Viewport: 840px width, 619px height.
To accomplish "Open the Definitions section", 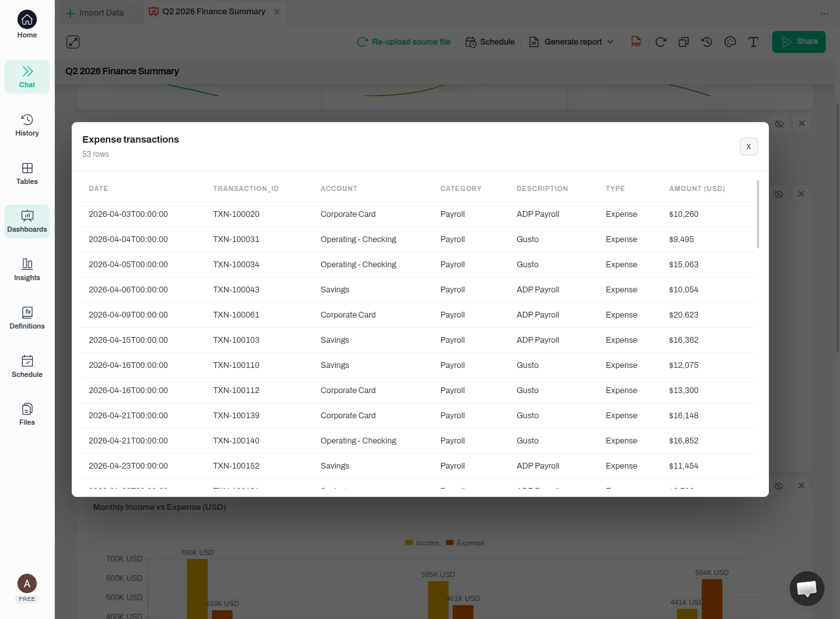I will click(27, 318).
